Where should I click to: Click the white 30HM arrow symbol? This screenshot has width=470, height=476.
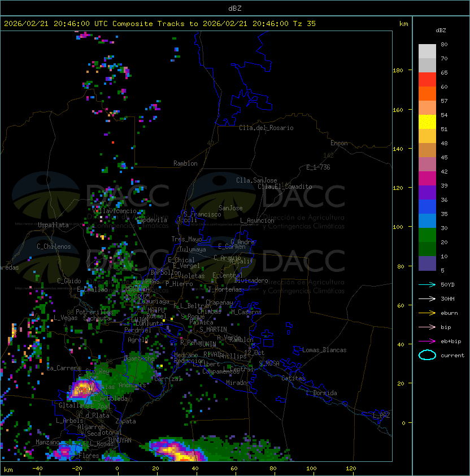[x=427, y=298]
